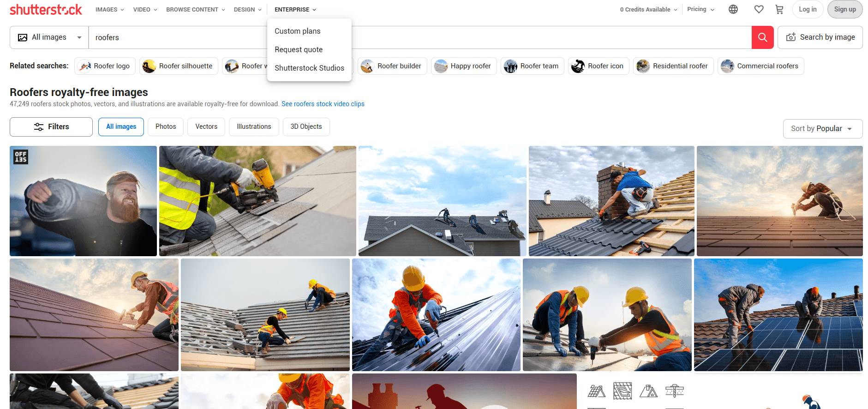
Task: Click the Search by image button
Action: point(820,37)
